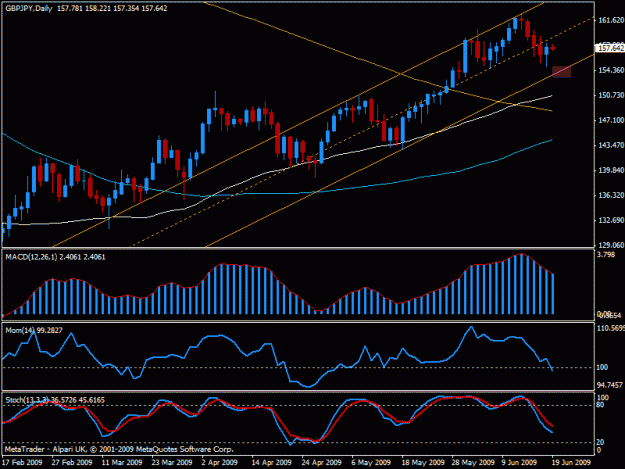Click the 14 Apr 2009 date label

272,463
